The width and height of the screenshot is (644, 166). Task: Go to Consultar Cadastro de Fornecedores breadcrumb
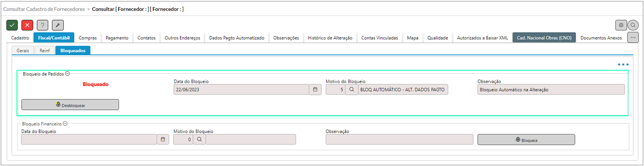coord(44,9)
